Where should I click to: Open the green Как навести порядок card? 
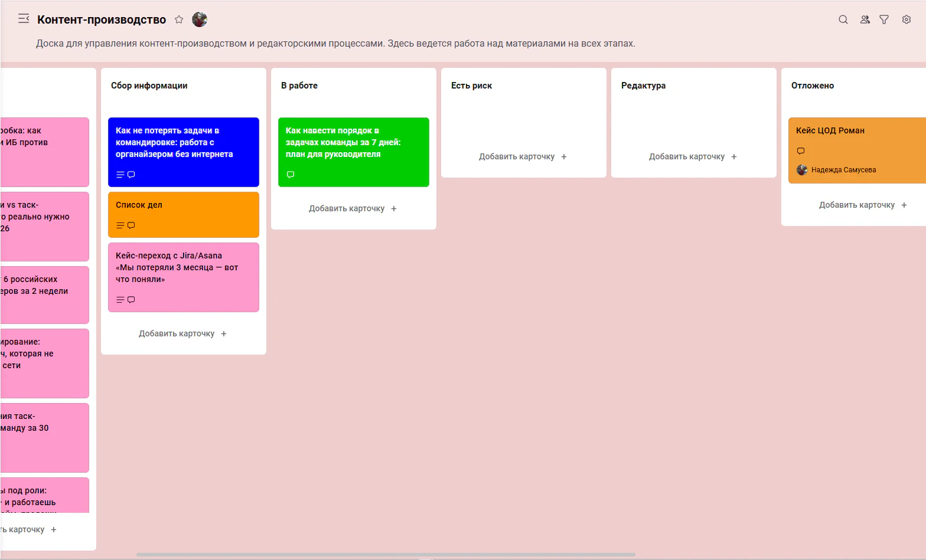click(x=354, y=152)
